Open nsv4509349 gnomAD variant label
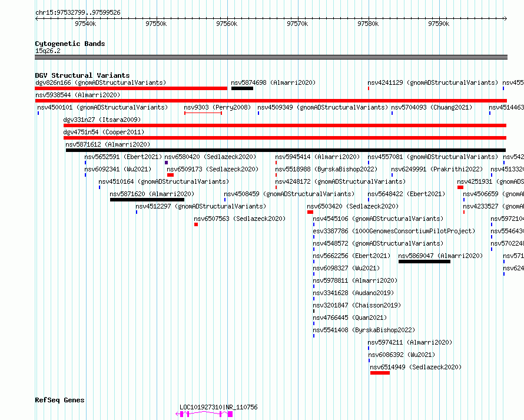This screenshot has height=420, width=524. pyautogui.click(x=323, y=107)
